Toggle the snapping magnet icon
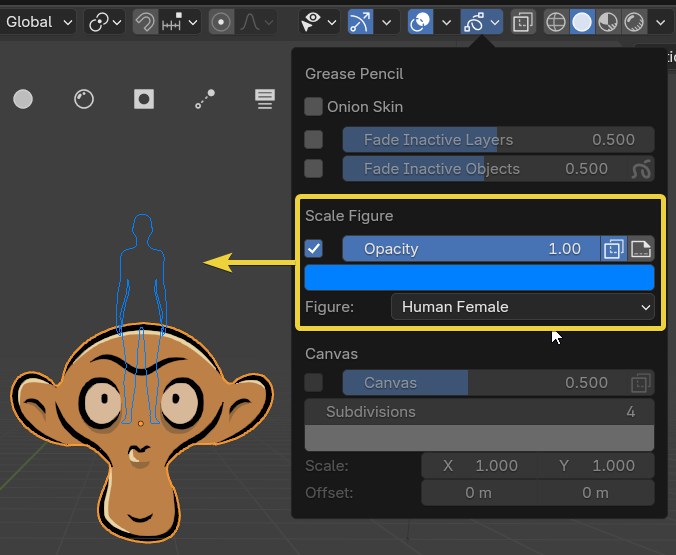 click(x=145, y=22)
